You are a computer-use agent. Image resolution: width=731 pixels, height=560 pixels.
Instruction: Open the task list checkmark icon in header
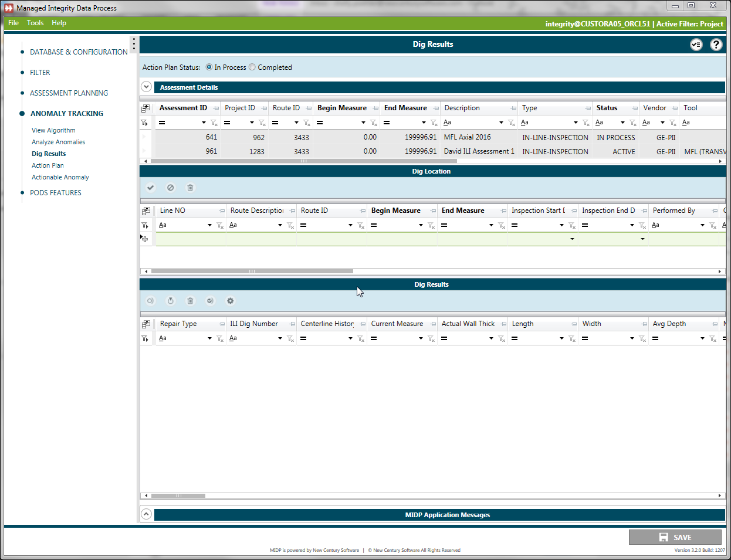696,44
